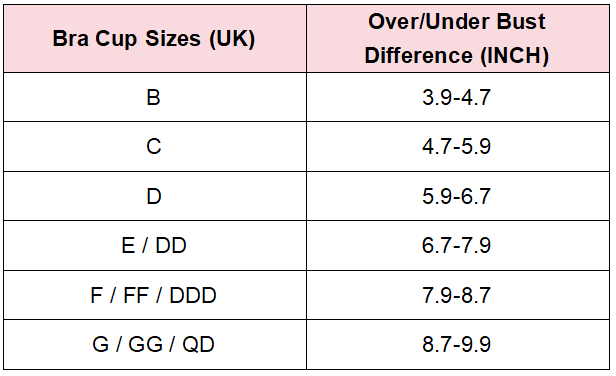The image size is (616, 376).
Task: Click the 7.9-8.7 value cell
Action: [x=458, y=295]
